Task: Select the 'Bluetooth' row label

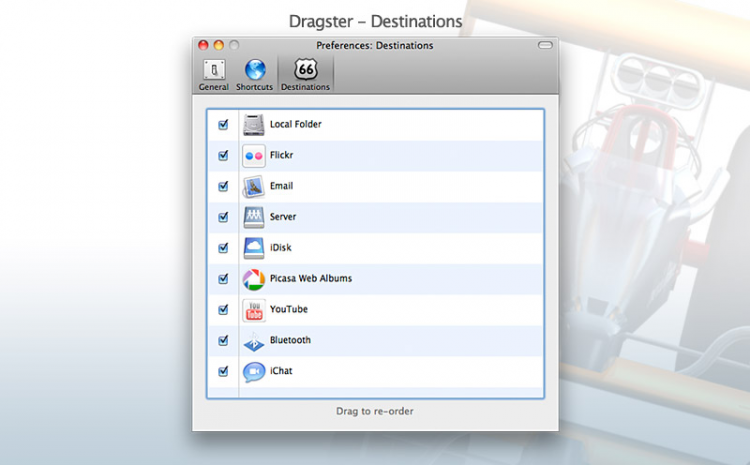Action: pyautogui.click(x=290, y=340)
